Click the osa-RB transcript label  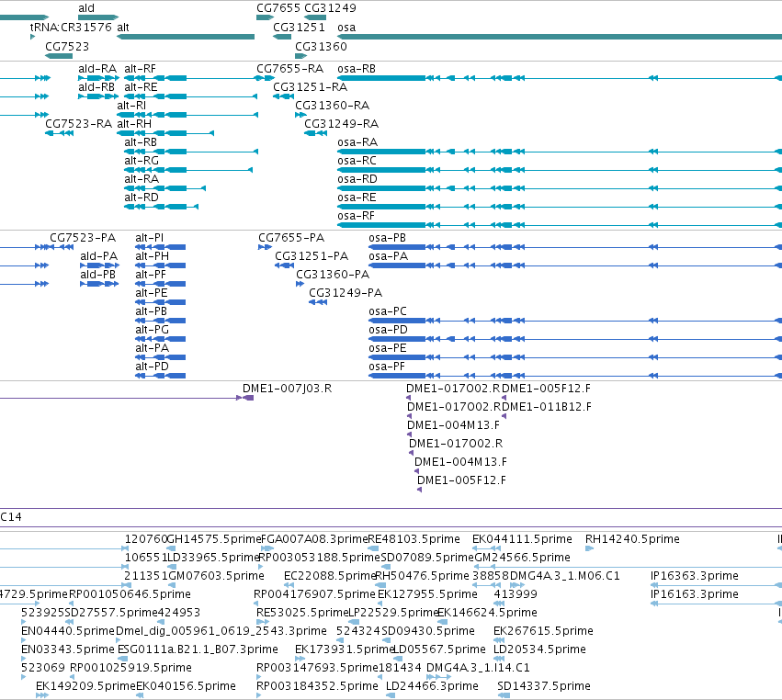click(x=357, y=69)
